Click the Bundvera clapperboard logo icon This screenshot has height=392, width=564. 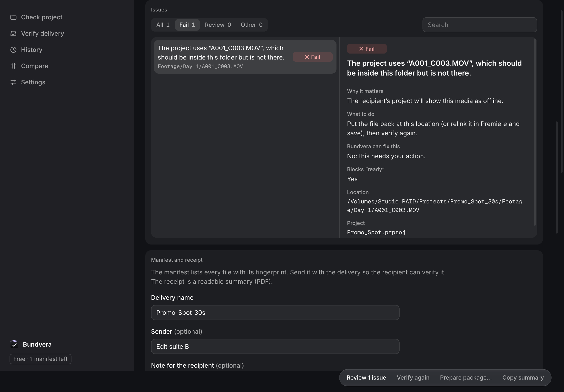14,344
